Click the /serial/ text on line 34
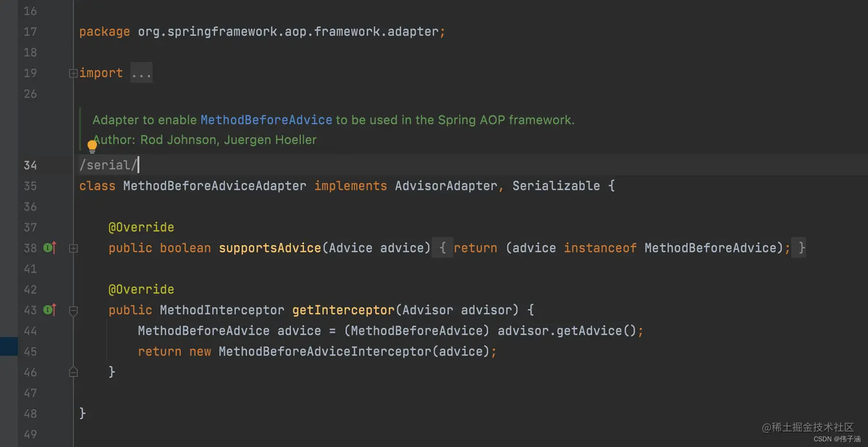The height and width of the screenshot is (447, 868). pyautogui.click(x=108, y=165)
